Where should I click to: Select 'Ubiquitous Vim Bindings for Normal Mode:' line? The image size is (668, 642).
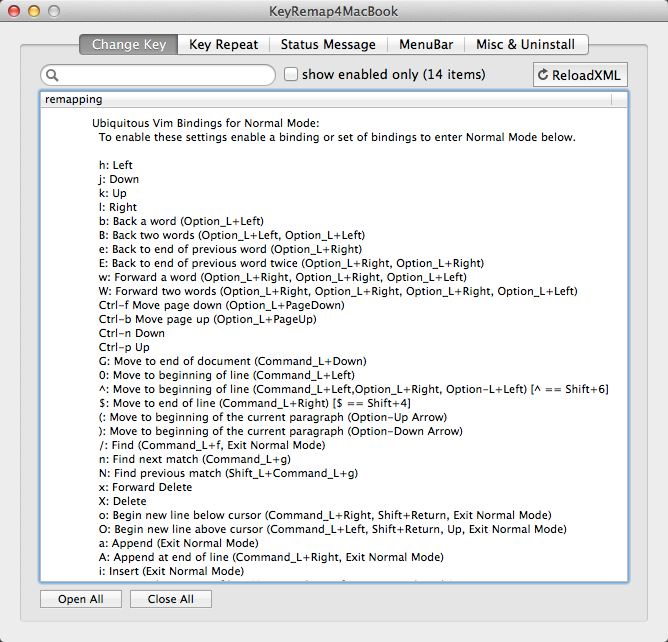click(x=206, y=123)
